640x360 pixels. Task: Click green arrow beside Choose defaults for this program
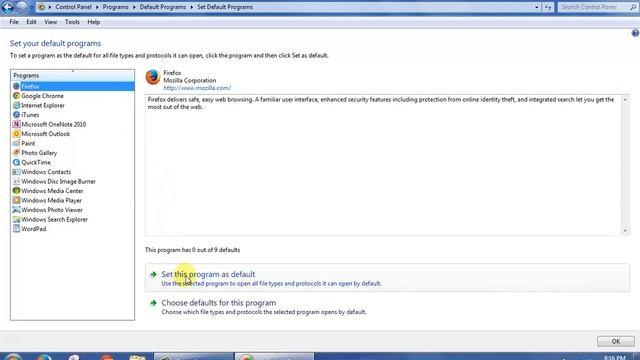pyautogui.click(x=153, y=303)
